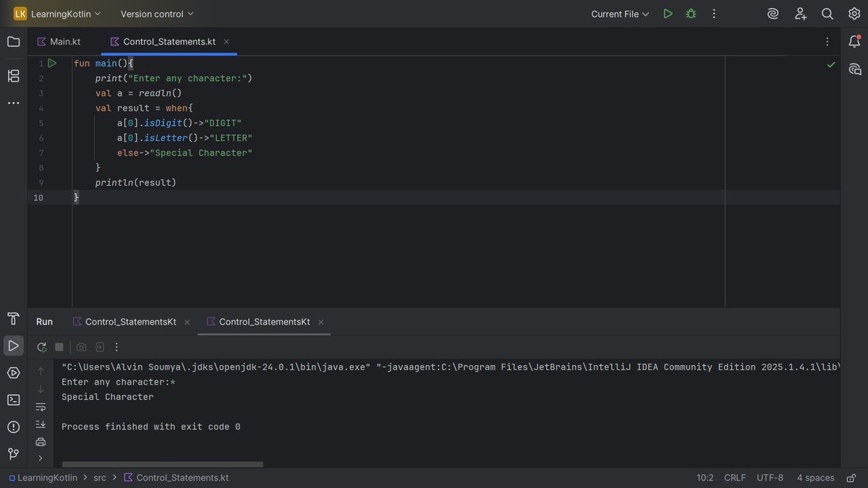868x488 pixels.
Task: Click the val a = readln() line
Action: point(138,93)
